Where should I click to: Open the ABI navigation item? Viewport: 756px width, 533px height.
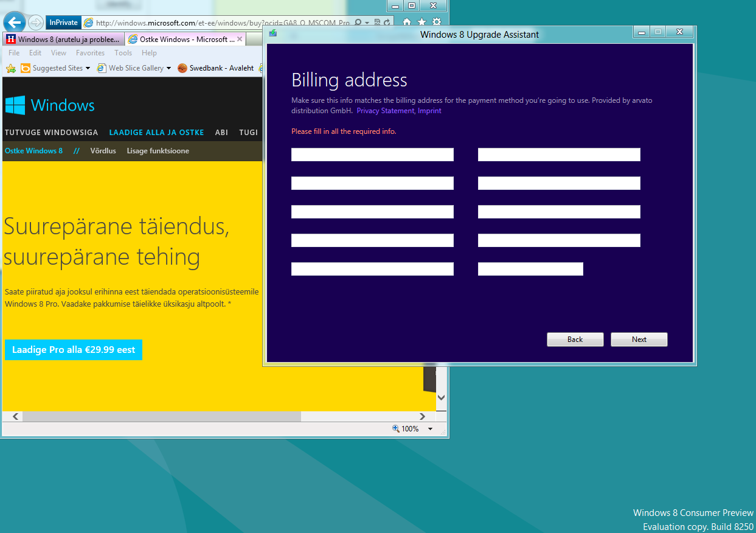(221, 132)
